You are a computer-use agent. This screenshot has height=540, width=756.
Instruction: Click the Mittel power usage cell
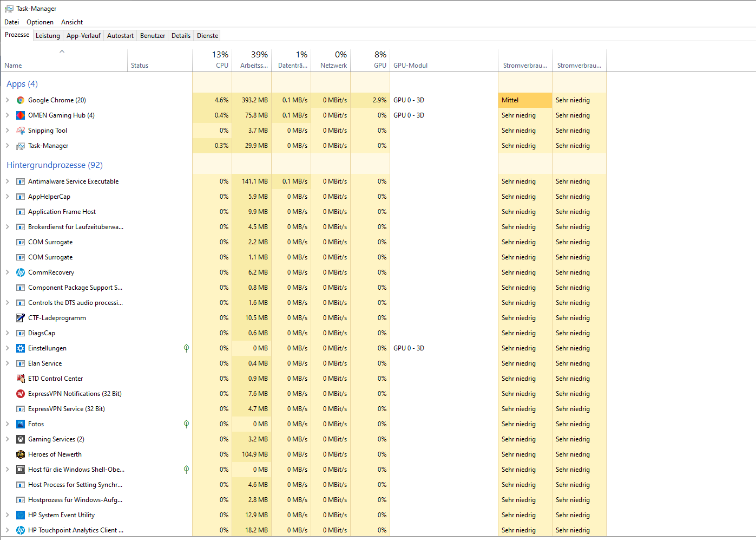tap(525, 100)
